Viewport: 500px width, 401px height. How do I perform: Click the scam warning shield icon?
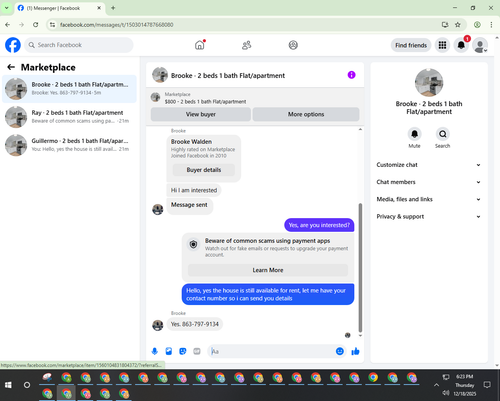click(x=193, y=244)
